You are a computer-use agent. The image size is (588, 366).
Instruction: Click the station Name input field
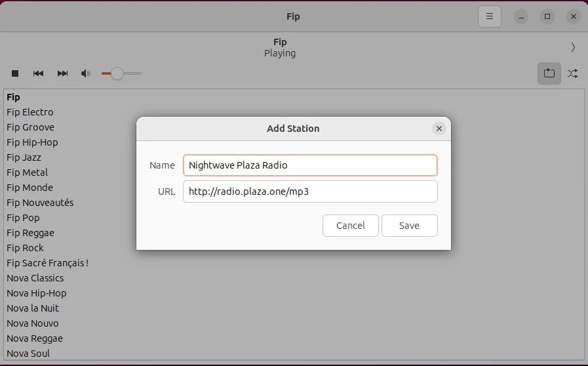tap(310, 165)
